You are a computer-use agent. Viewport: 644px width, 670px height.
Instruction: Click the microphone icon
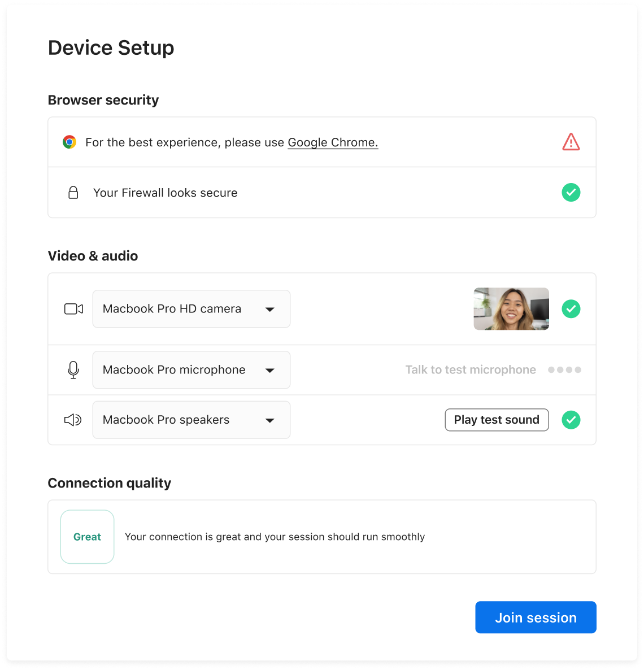73,370
